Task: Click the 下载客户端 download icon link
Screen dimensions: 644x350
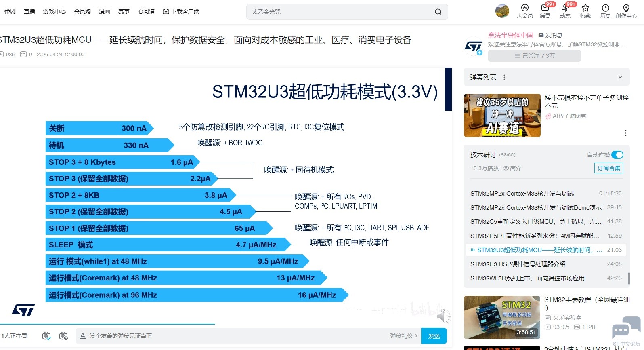Action: pyautogui.click(x=181, y=11)
